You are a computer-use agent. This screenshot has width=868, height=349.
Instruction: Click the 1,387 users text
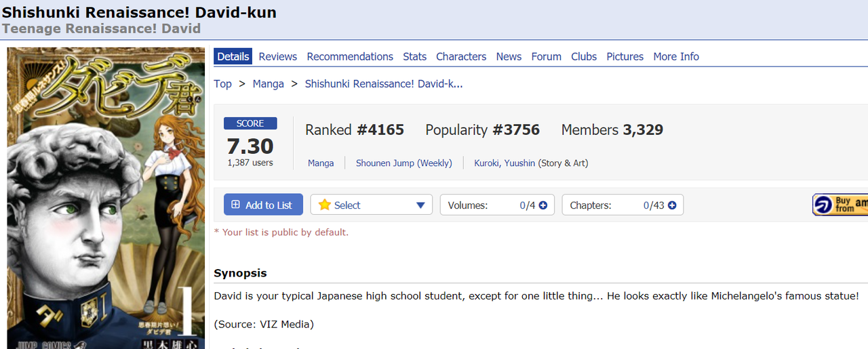[x=250, y=163]
